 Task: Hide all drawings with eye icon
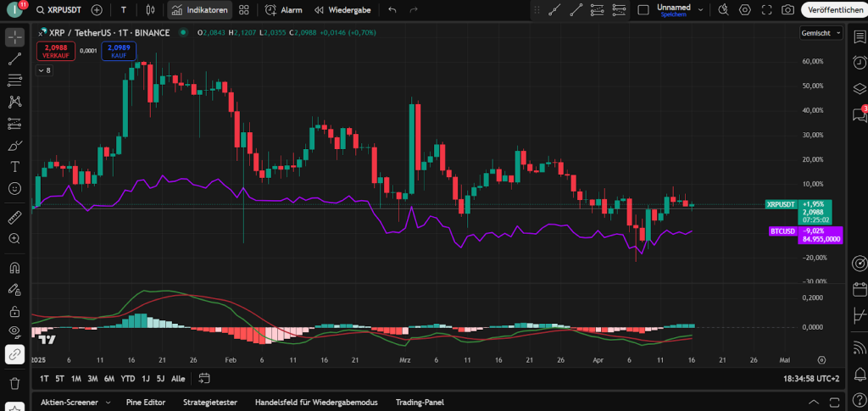click(15, 332)
